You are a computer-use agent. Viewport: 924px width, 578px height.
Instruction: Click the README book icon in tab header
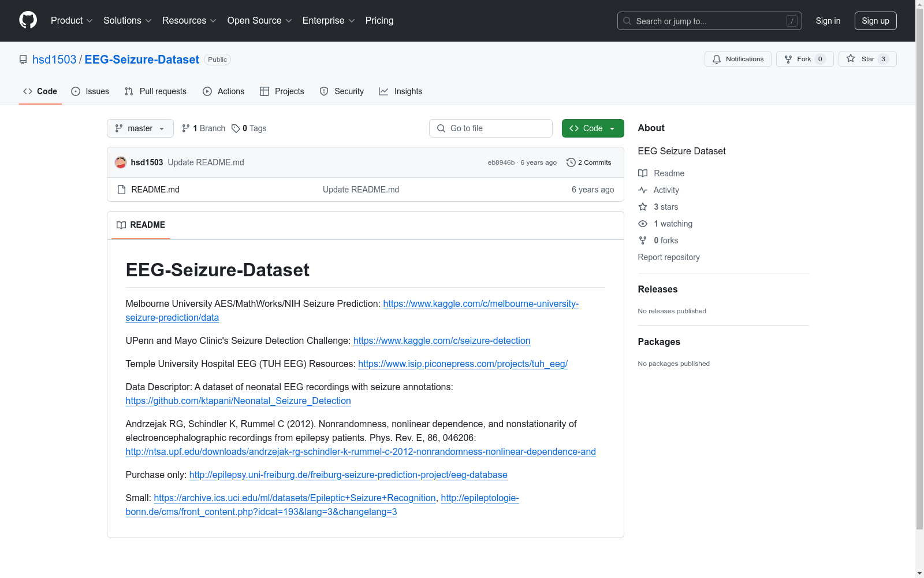pos(121,225)
